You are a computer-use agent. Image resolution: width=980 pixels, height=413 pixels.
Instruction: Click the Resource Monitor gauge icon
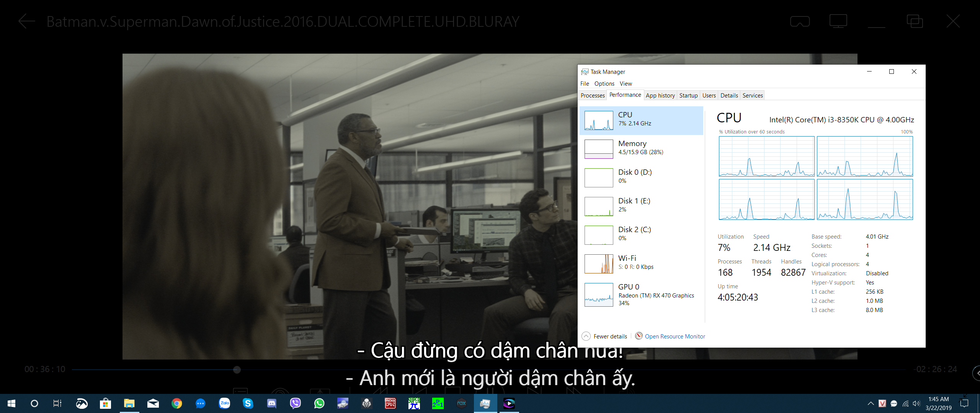[639, 336]
